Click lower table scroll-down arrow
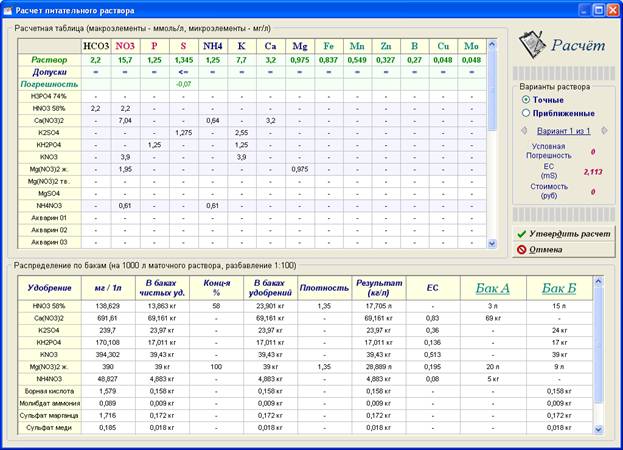 point(598,429)
